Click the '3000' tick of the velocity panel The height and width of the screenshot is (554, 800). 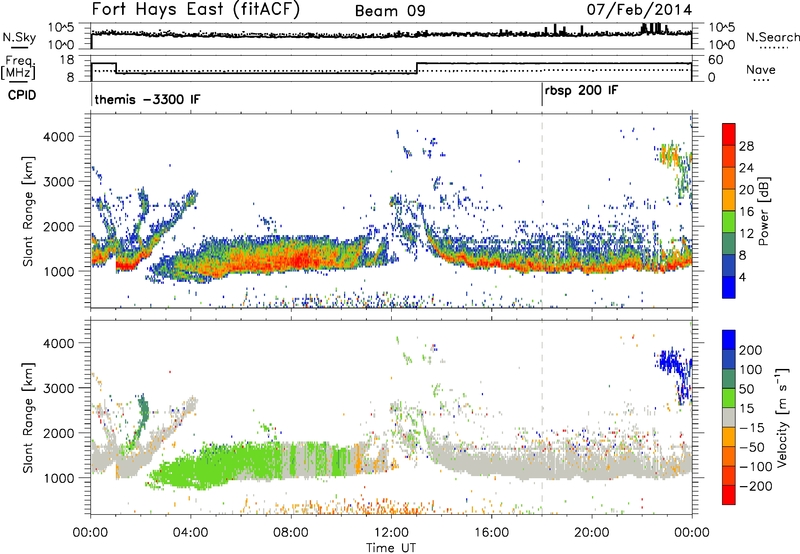tap(58, 388)
